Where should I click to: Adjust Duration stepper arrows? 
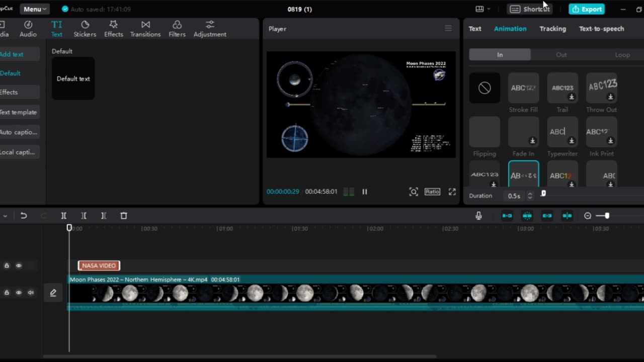pyautogui.click(x=529, y=196)
